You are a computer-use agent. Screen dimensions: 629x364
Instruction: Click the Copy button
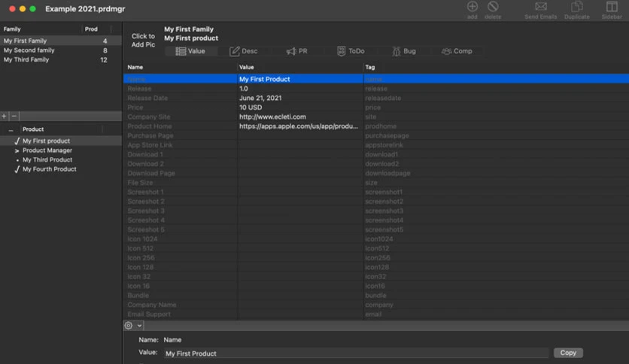tap(568, 353)
